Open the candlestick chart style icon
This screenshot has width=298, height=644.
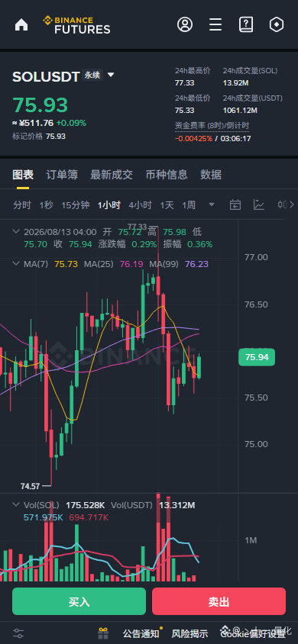(x=282, y=204)
